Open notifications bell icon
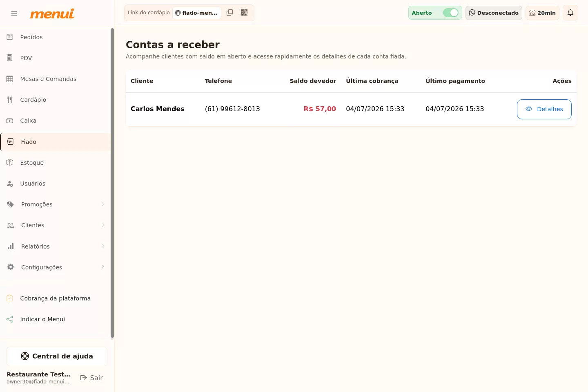Viewport: 588px width, 392px height. click(x=570, y=13)
